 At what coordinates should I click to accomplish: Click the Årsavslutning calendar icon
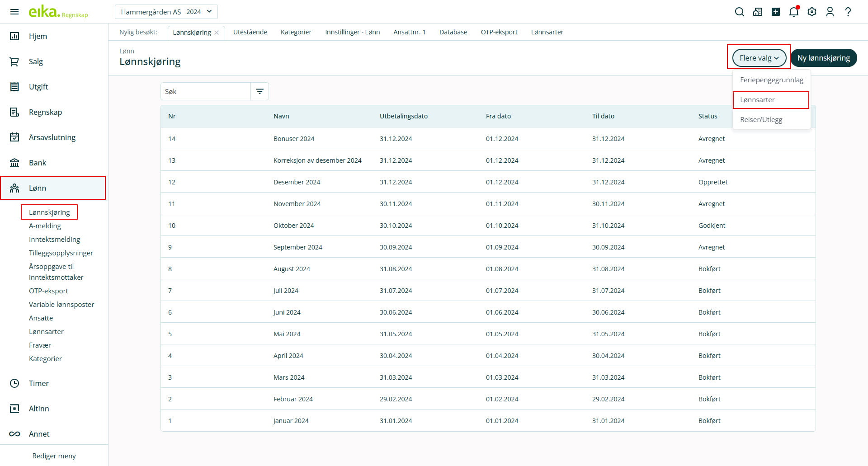(14, 137)
